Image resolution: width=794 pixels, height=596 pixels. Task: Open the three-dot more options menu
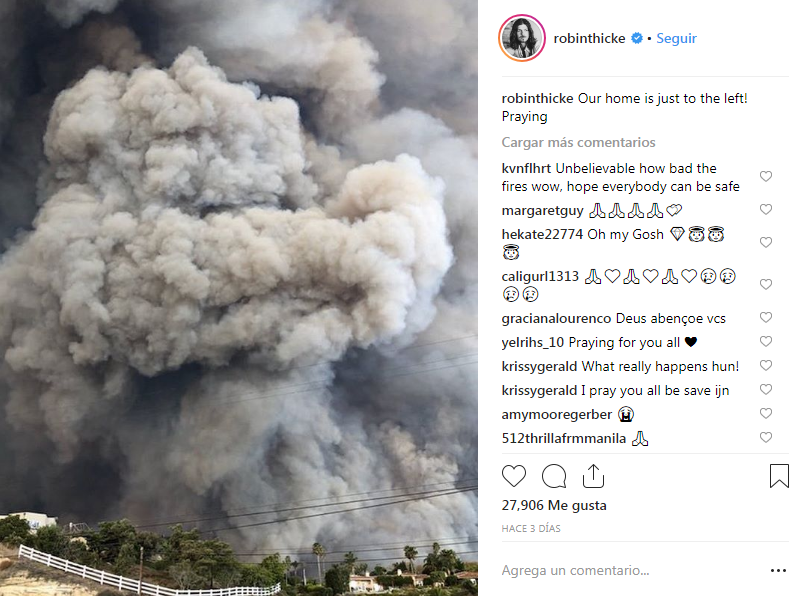(x=778, y=571)
